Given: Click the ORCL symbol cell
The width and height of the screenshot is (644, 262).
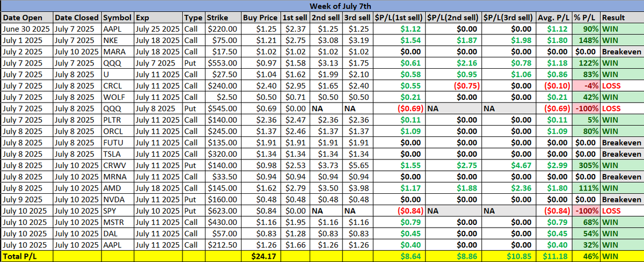Looking at the screenshot, I should click(118, 131).
